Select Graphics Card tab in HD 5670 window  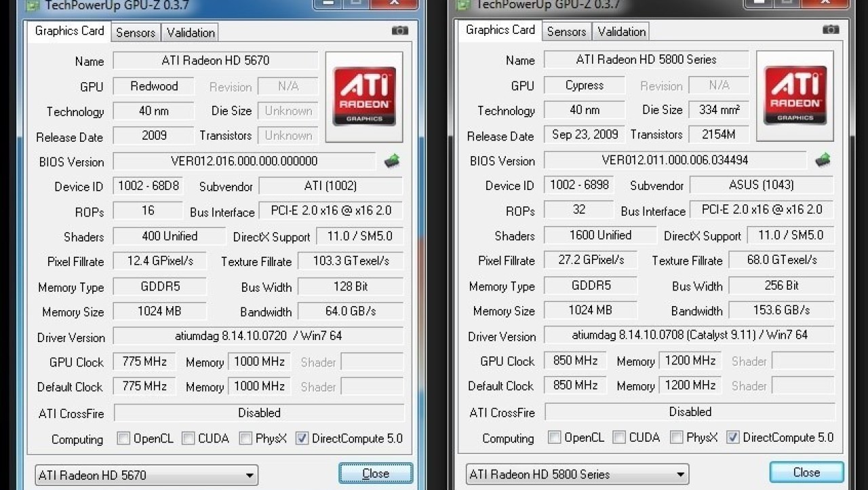(69, 31)
